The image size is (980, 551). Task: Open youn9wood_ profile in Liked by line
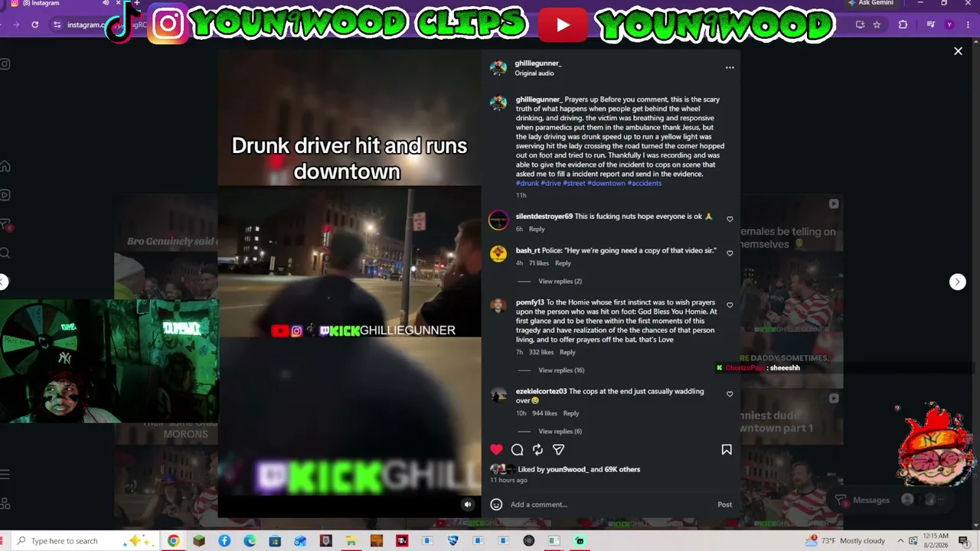click(567, 470)
